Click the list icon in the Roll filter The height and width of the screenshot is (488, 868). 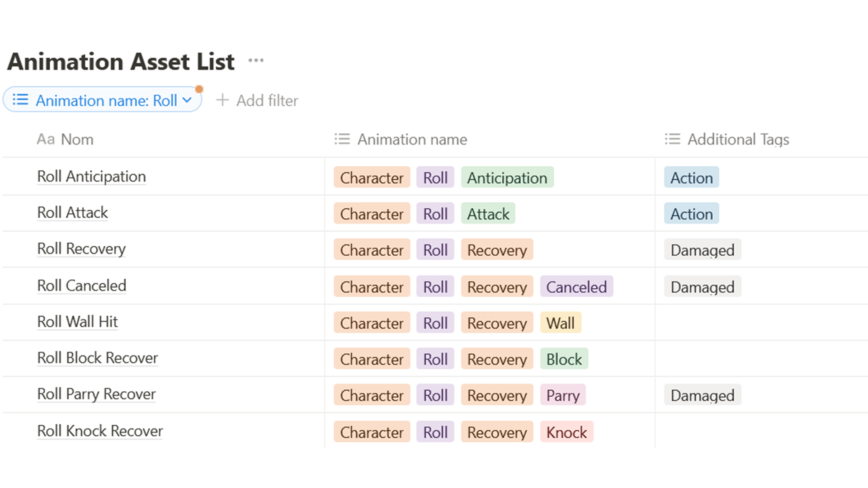(x=20, y=99)
